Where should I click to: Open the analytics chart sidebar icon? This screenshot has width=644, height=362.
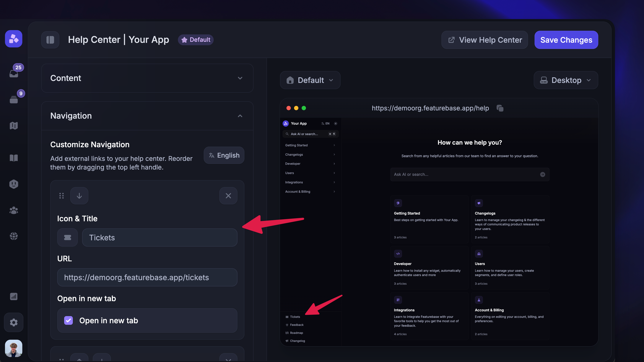[x=14, y=297]
